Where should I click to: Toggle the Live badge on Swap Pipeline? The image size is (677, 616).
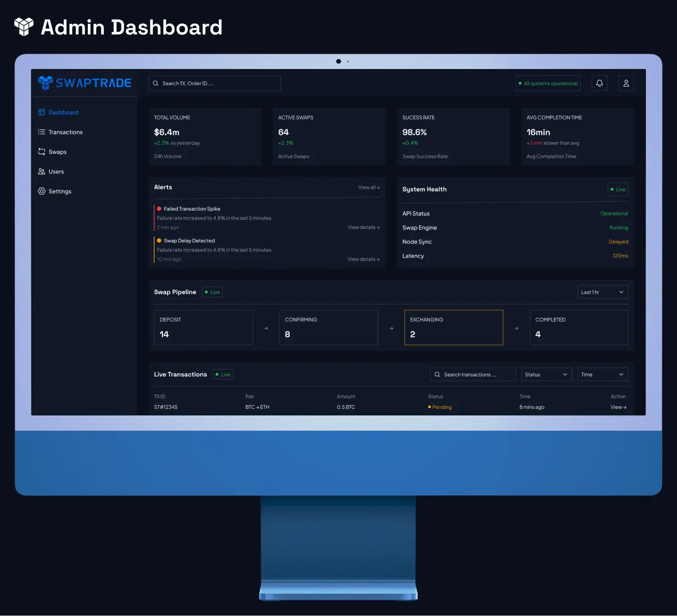point(212,292)
